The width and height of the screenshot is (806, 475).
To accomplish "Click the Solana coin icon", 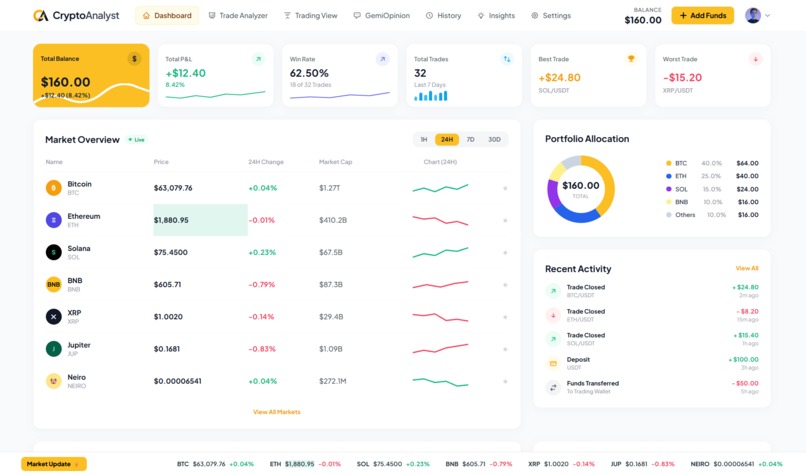I will [53, 252].
